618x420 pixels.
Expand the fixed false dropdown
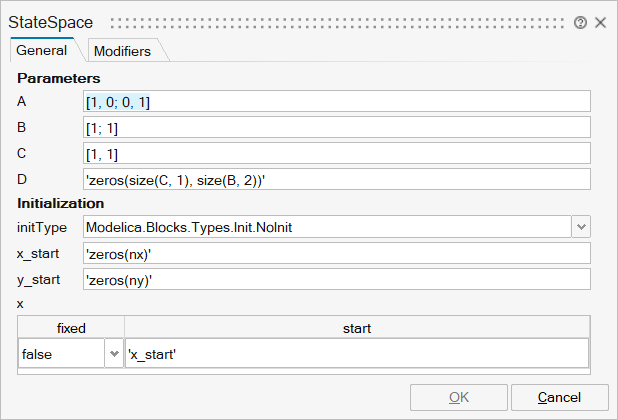coord(113,354)
